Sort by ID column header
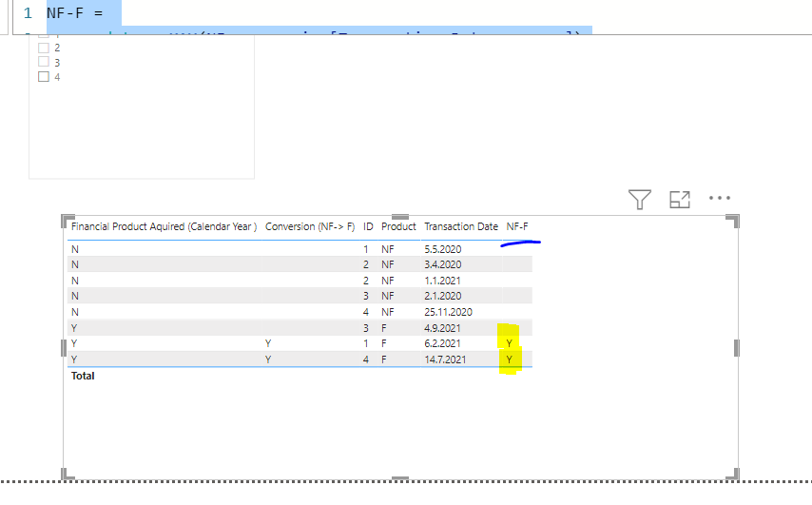The width and height of the screenshot is (812, 505). coord(368,227)
